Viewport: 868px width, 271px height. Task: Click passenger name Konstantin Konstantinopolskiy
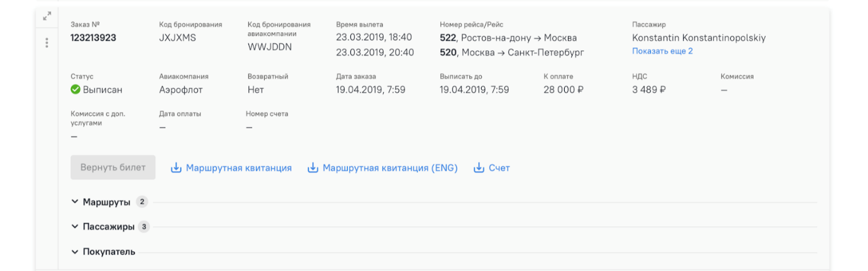coord(699,38)
